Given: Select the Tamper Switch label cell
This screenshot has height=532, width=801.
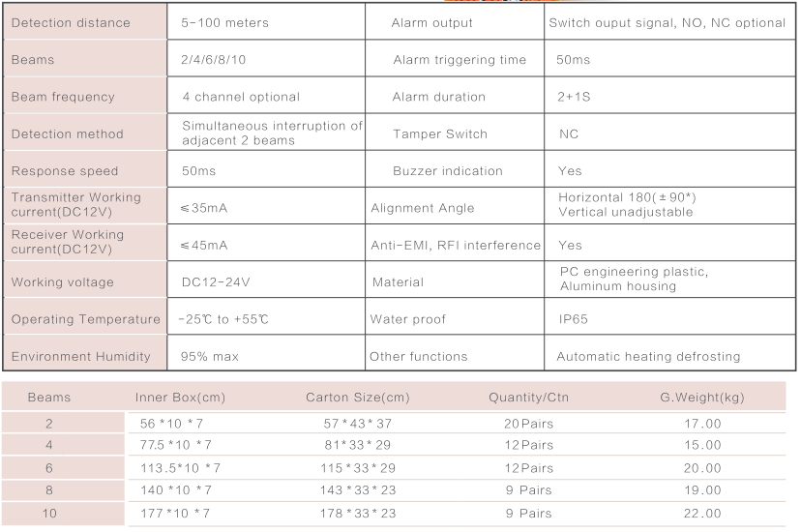Looking at the screenshot, I should [455, 133].
